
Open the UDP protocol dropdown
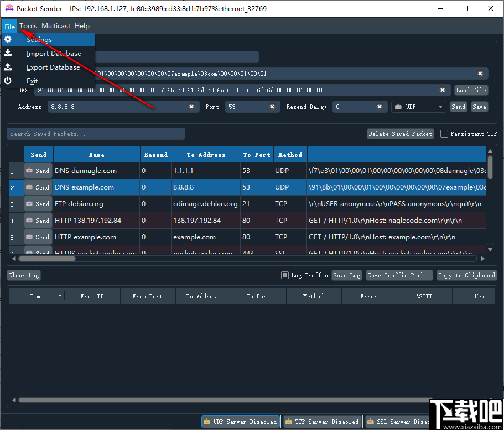tap(418, 107)
